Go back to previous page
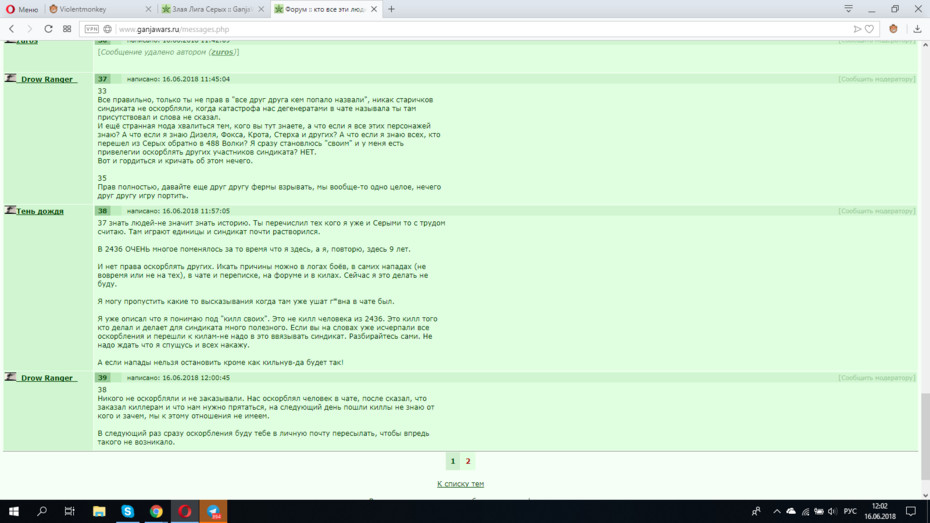930x523 pixels. click(11, 29)
